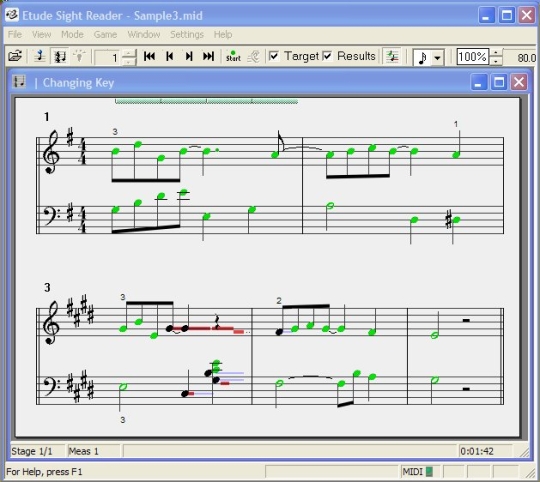Jump to the first measure
The image size is (540, 482).
[x=149, y=56]
